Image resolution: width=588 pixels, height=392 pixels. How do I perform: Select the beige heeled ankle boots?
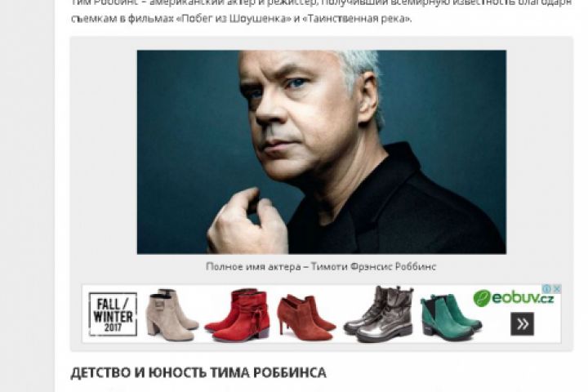(x=171, y=315)
